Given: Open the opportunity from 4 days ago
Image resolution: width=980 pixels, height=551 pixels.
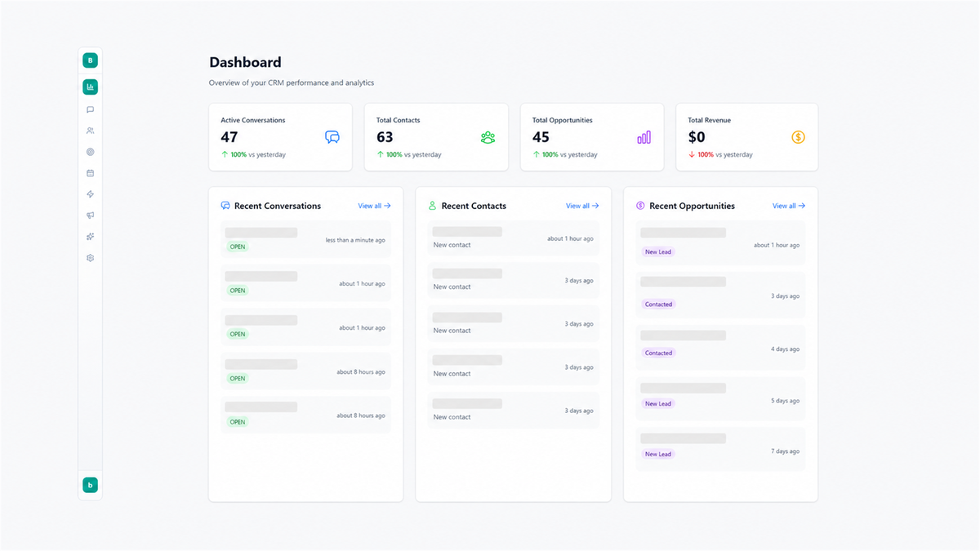Looking at the screenshot, I should (720, 349).
